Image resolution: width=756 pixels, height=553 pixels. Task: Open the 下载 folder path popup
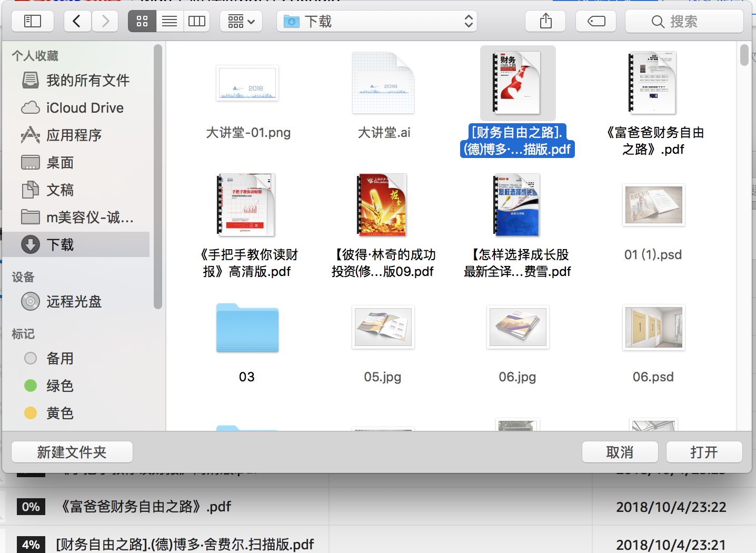[x=378, y=21]
